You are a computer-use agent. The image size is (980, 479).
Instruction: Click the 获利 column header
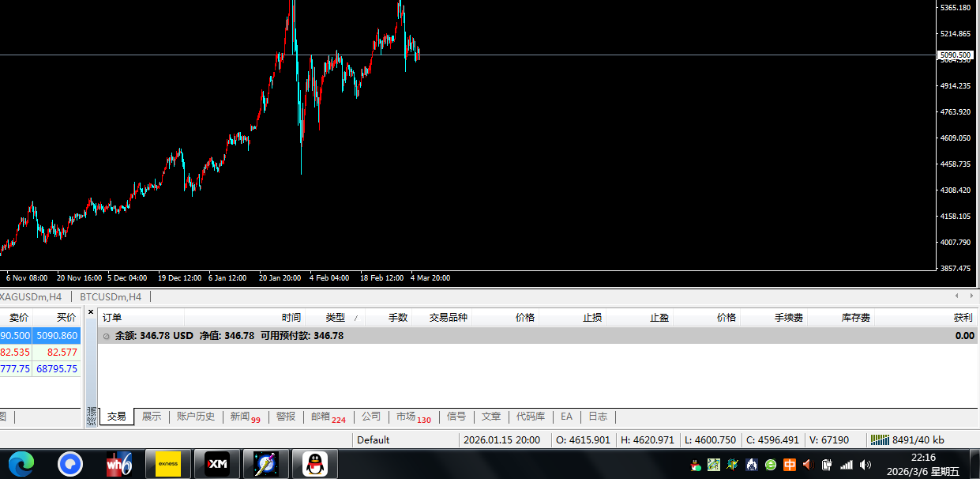[x=962, y=318]
